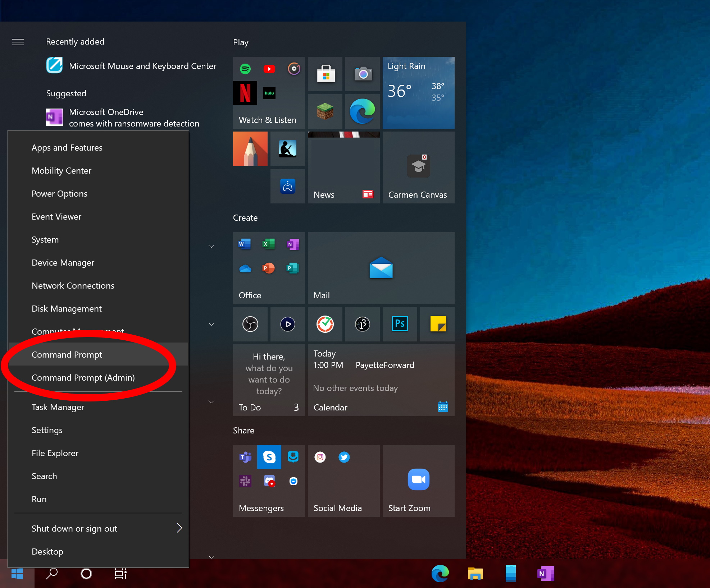Image resolution: width=710 pixels, height=588 pixels.
Task: Select Command Prompt (Admin) from the menu
Action: [x=83, y=378]
